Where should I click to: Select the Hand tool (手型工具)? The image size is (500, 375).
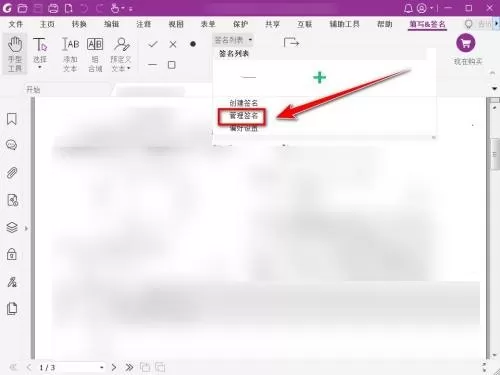pyautogui.click(x=15, y=53)
